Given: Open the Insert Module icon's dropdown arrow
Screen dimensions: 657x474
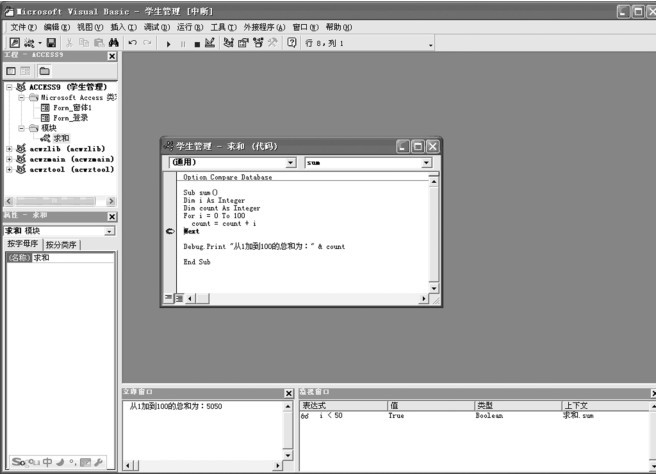Looking at the screenshot, I should click(40, 43).
